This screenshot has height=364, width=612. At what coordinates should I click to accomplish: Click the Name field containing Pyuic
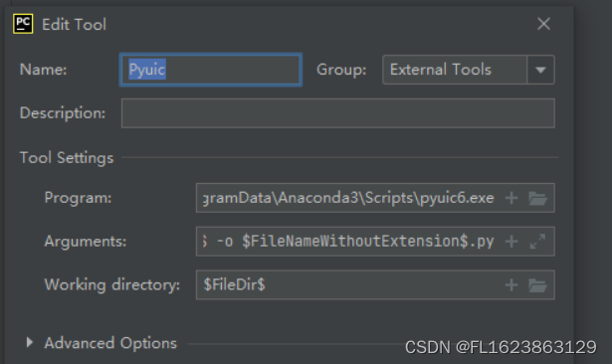click(x=211, y=70)
